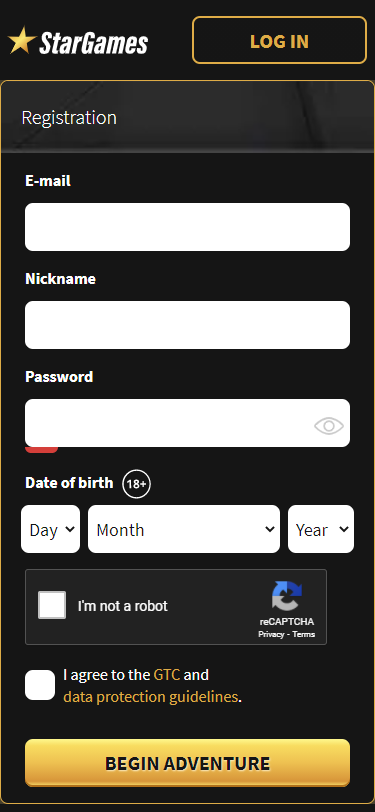Click the reCAPTCHA logo icon
Viewport: 375px width, 812px height.
(x=287, y=597)
